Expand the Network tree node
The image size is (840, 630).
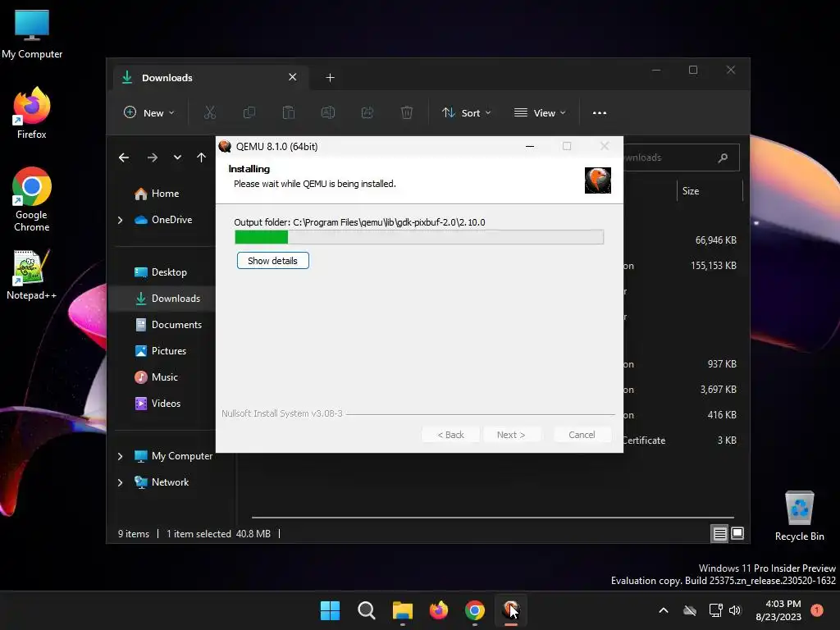point(120,482)
